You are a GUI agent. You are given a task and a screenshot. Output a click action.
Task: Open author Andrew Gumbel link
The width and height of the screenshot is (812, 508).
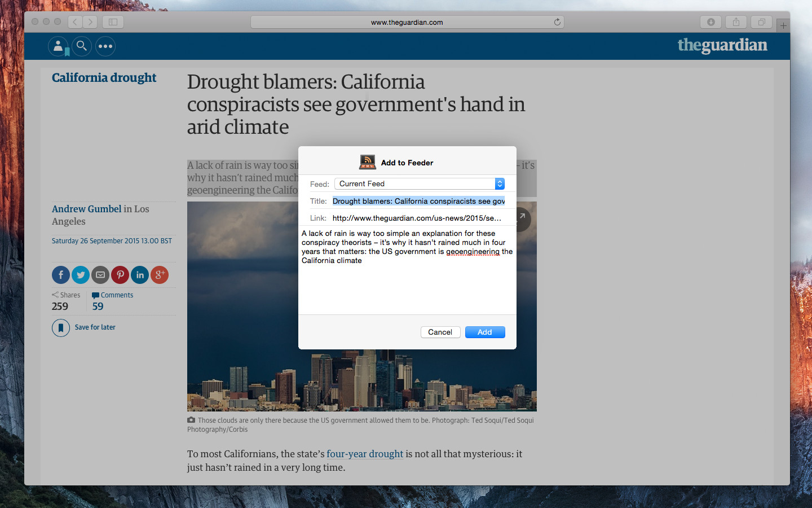[x=87, y=209]
